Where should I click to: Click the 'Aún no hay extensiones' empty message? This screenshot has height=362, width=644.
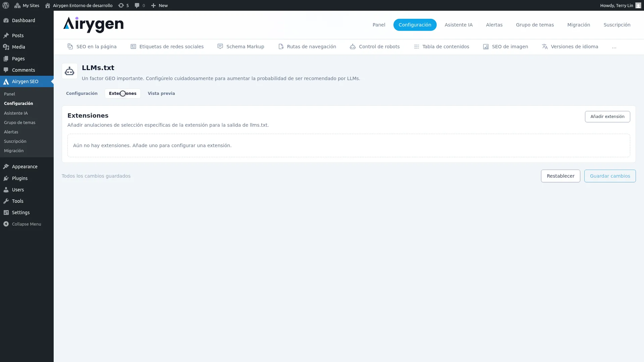point(152,145)
